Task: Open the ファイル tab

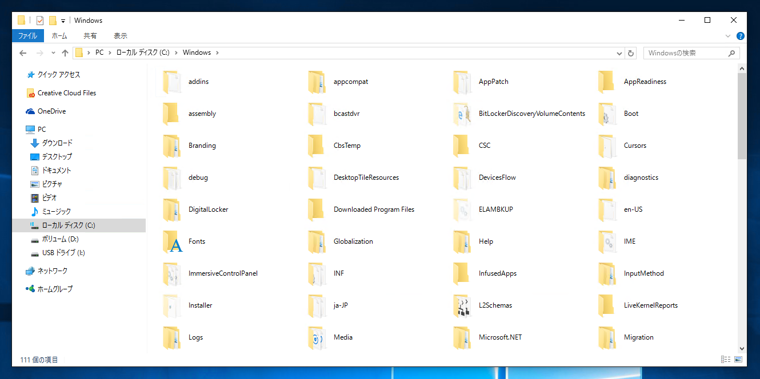Action: click(28, 36)
